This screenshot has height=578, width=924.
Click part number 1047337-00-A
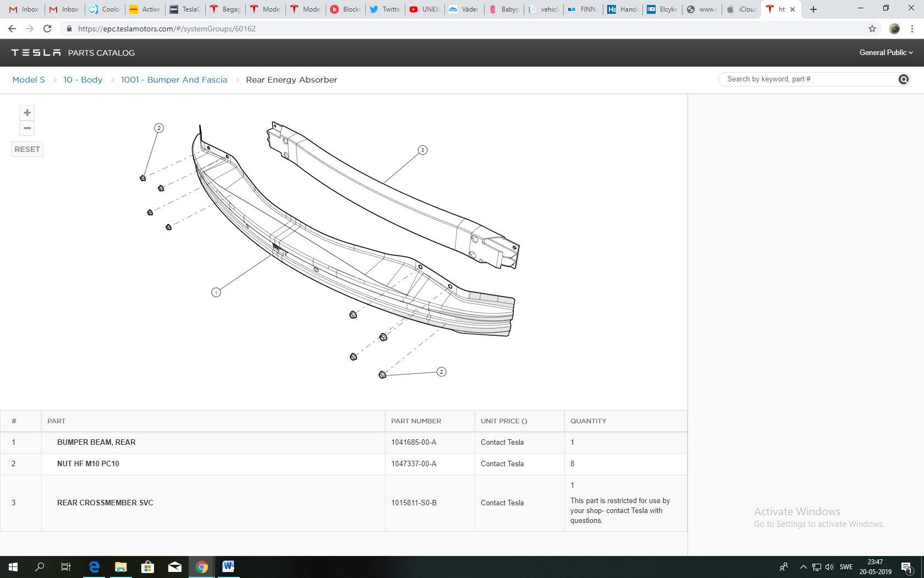414,464
